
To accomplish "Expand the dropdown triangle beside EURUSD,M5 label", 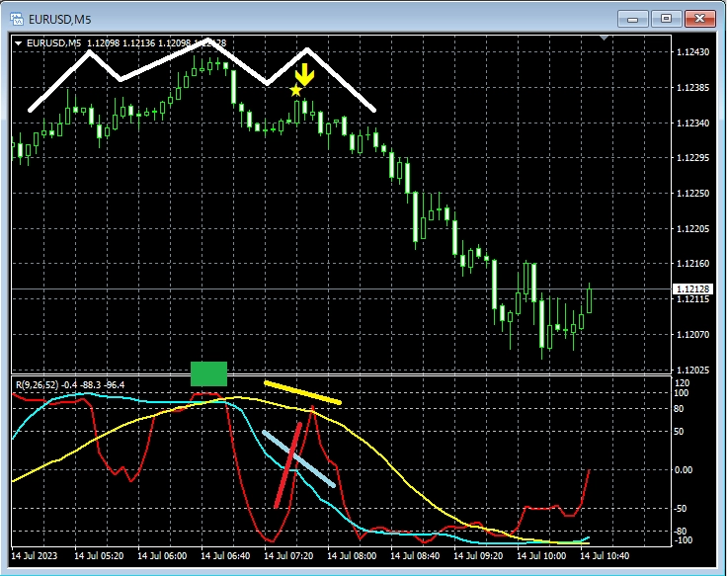I will 20,42.
